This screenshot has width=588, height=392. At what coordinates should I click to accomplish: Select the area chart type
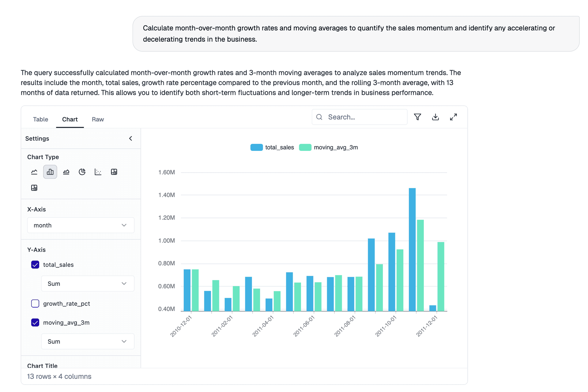coord(66,172)
